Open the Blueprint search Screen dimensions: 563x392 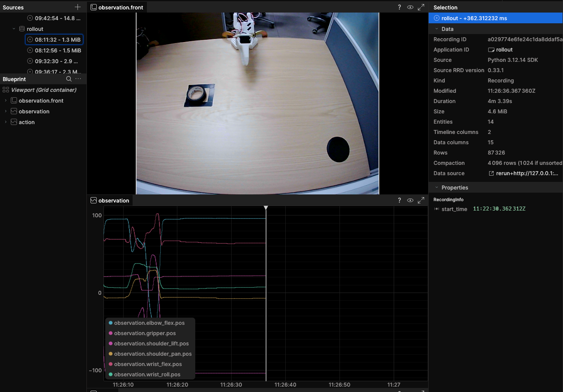click(69, 79)
